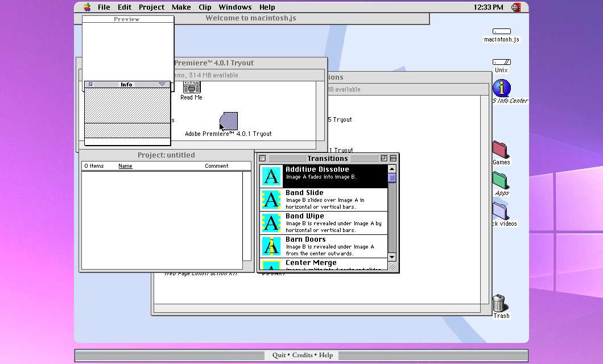This screenshot has height=364, width=603.
Task: Click the Credits link in the bottom bar
Action: tap(302, 355)
